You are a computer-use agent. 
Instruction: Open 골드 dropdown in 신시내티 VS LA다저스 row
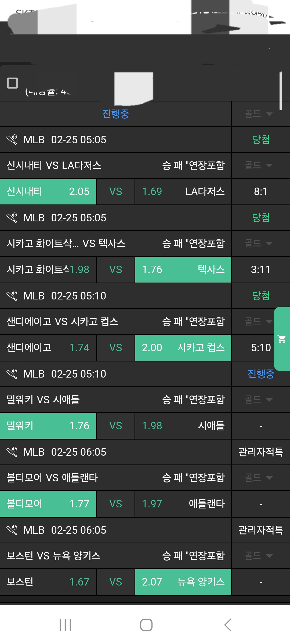pyautogui.click(x=258, y=165)
